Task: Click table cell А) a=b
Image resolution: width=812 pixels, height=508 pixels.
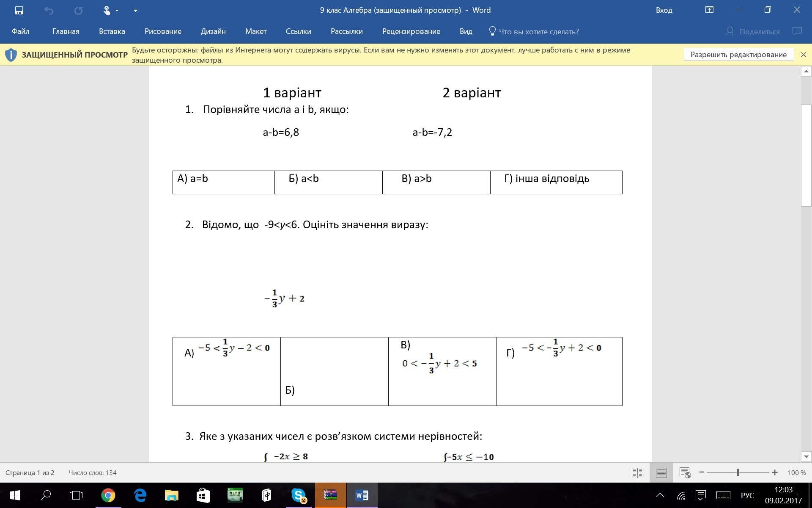Action: coord(224,182)
